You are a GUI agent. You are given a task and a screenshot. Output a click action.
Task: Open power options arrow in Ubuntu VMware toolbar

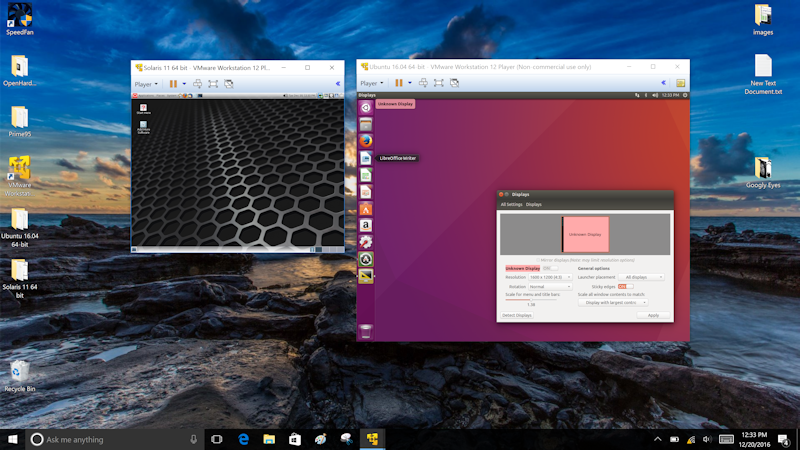click(409, 83)
